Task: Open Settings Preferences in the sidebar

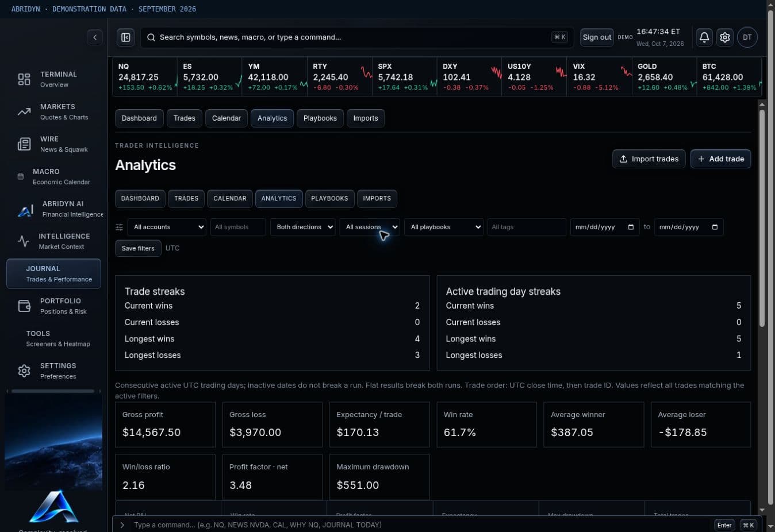Action: pos(53,371)
